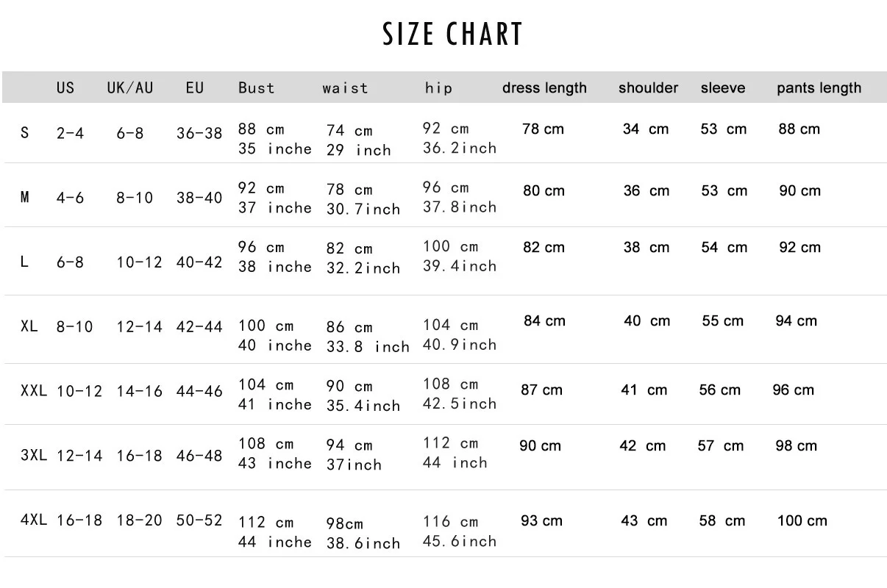Select the waist column header
This screenshot has width=887, height=588.
pos(345,88)
